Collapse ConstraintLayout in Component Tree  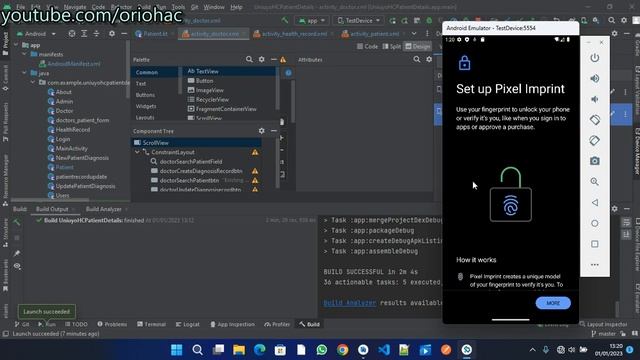[137, 152]
